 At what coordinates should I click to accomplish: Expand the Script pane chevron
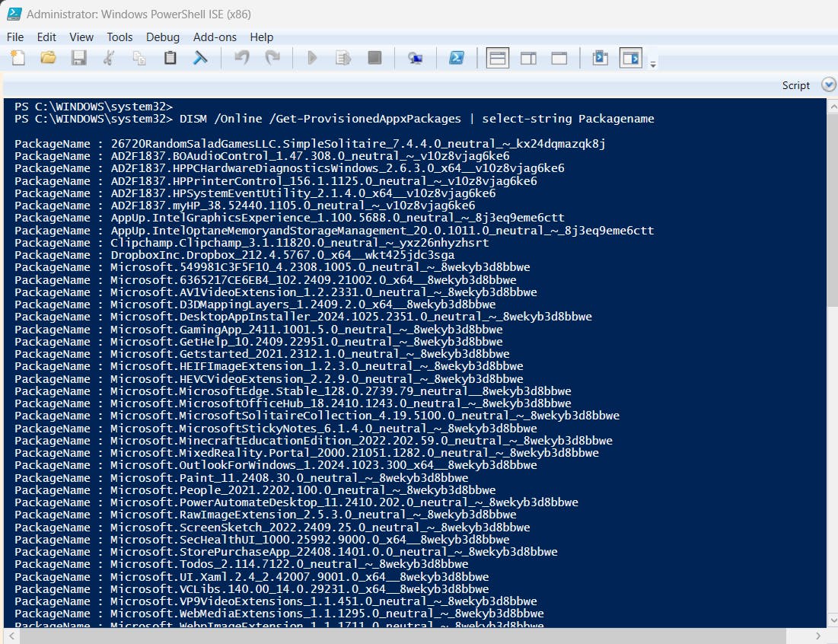(828, 84)
